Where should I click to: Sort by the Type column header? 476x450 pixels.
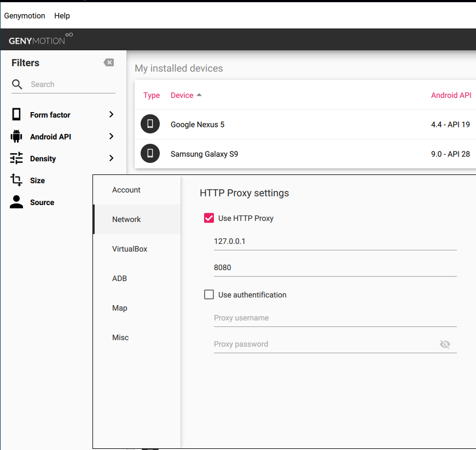(x=152, y=95)
